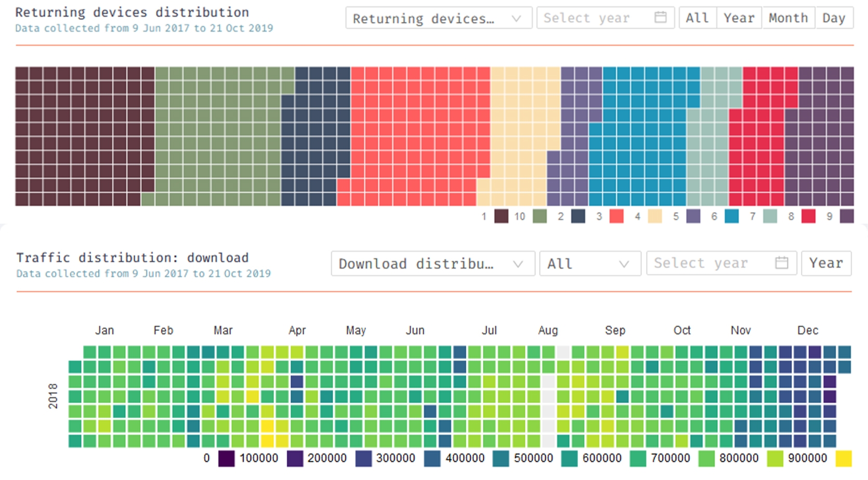This screenshot has width=868, height=480.
Task: Open the Download distribution dropdown
Action: 433,264
